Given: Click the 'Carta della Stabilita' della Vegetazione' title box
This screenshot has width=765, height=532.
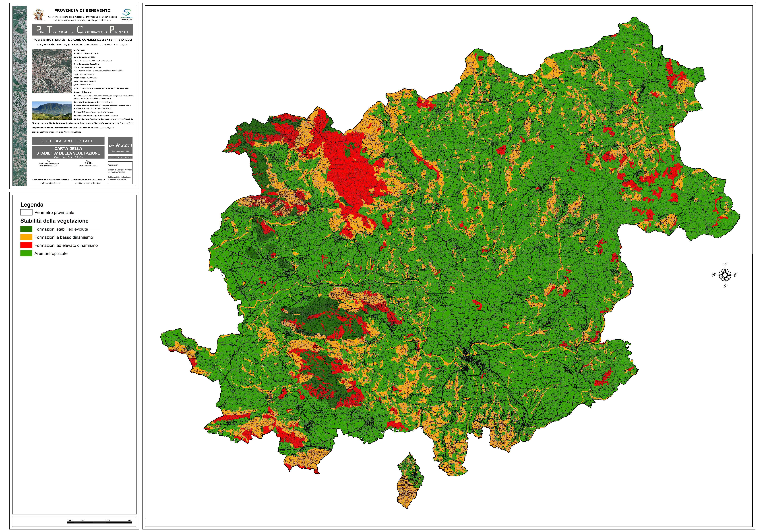Looking at the screenshot, I should [68, 152].
